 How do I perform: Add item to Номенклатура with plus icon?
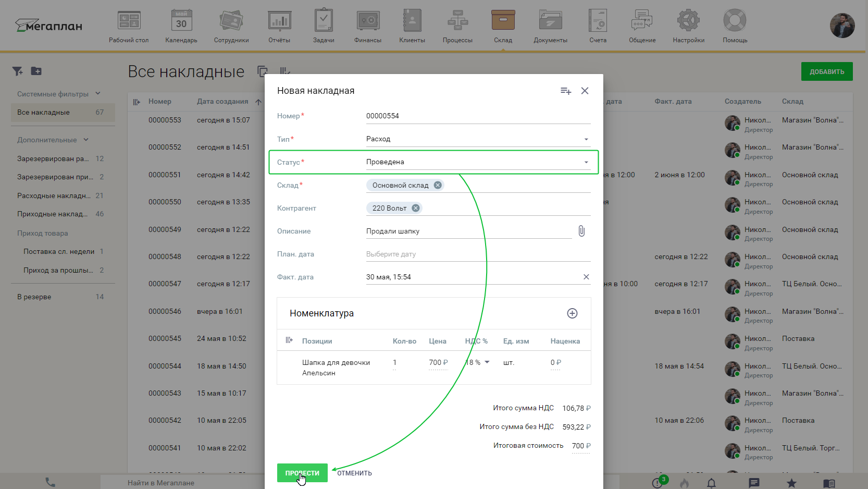pyautogui.click(x=572, y=313)
